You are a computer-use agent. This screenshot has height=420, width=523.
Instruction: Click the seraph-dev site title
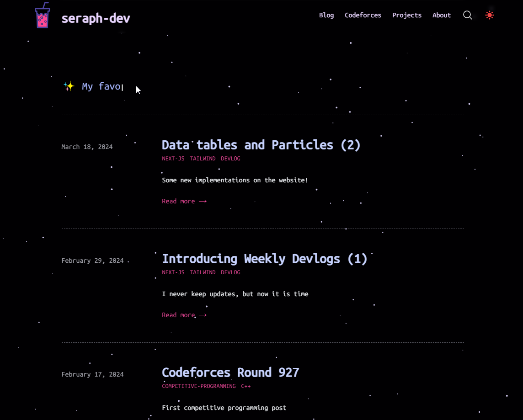(96, 18)
